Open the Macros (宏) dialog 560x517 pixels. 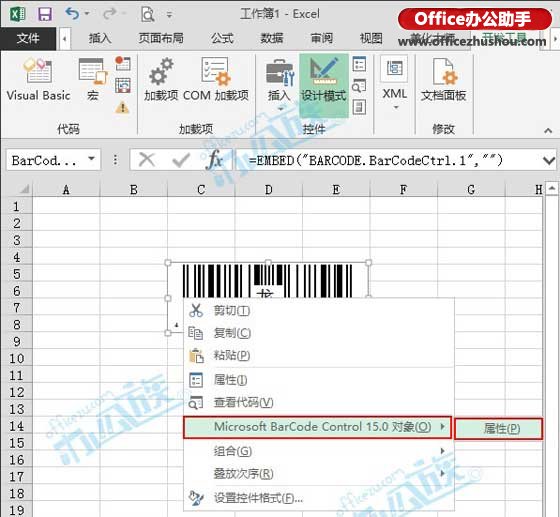93,80
